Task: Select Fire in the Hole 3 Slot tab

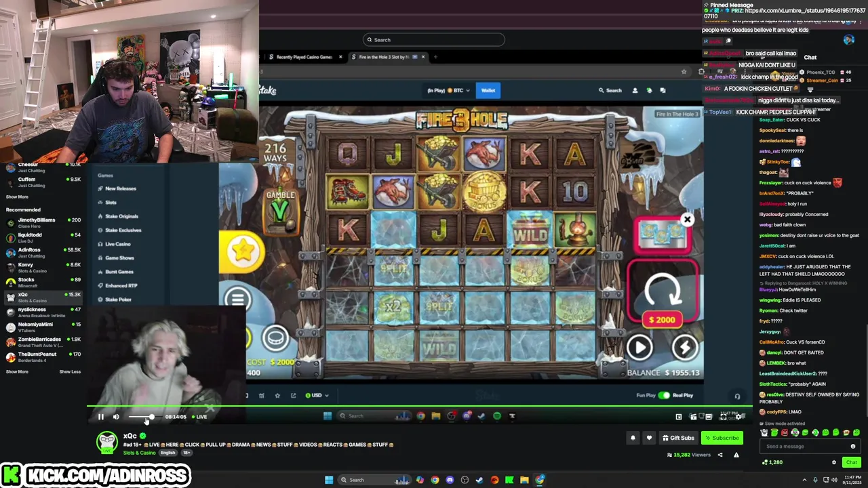Action: point(389,57)
